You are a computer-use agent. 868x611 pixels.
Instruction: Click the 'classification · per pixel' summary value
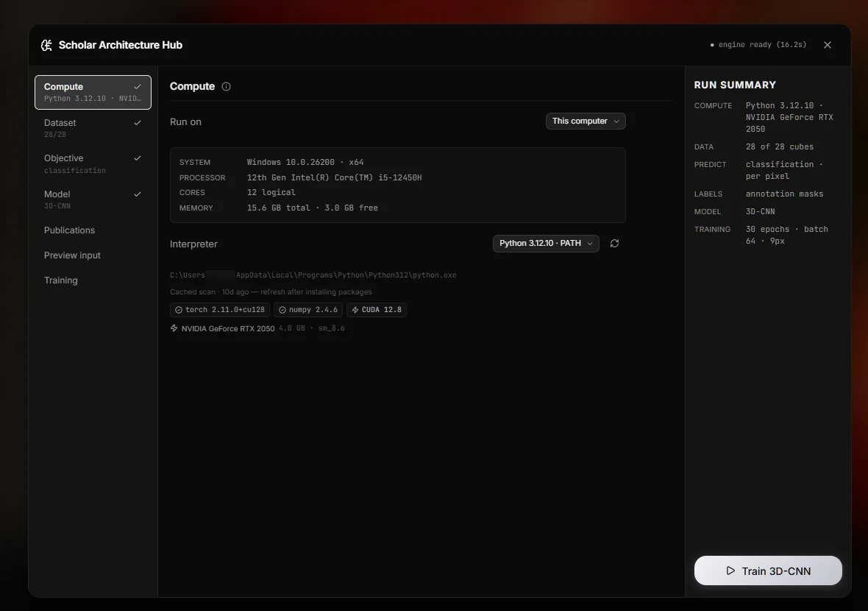click(x=784, y=170)
